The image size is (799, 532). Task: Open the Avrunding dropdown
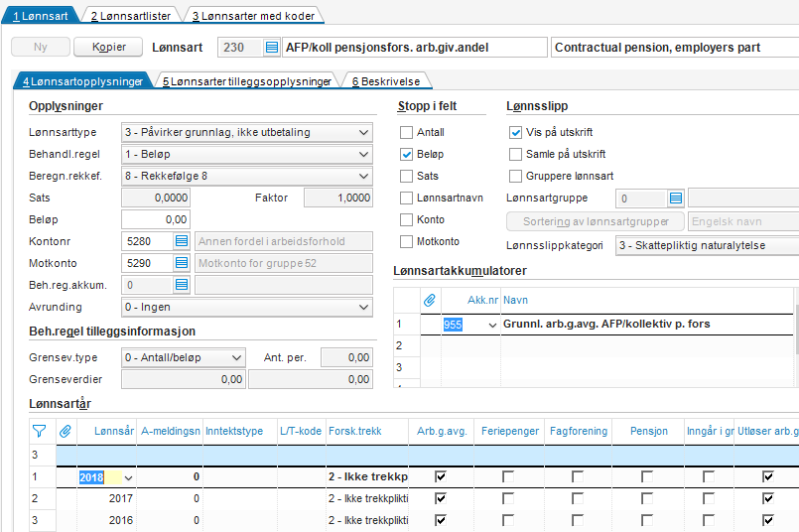point(362,308)
